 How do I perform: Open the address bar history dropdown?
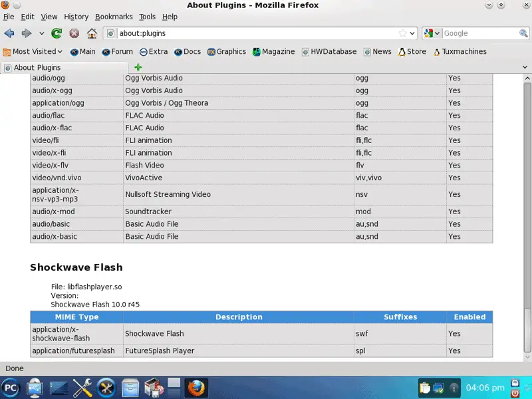point(412,33)
